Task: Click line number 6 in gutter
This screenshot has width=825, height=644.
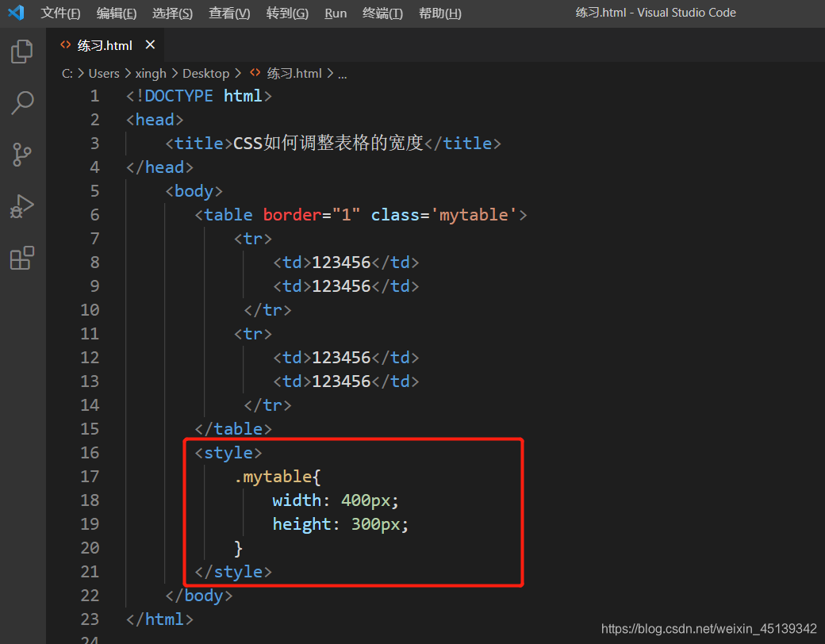Action: (x=94, y=215)
